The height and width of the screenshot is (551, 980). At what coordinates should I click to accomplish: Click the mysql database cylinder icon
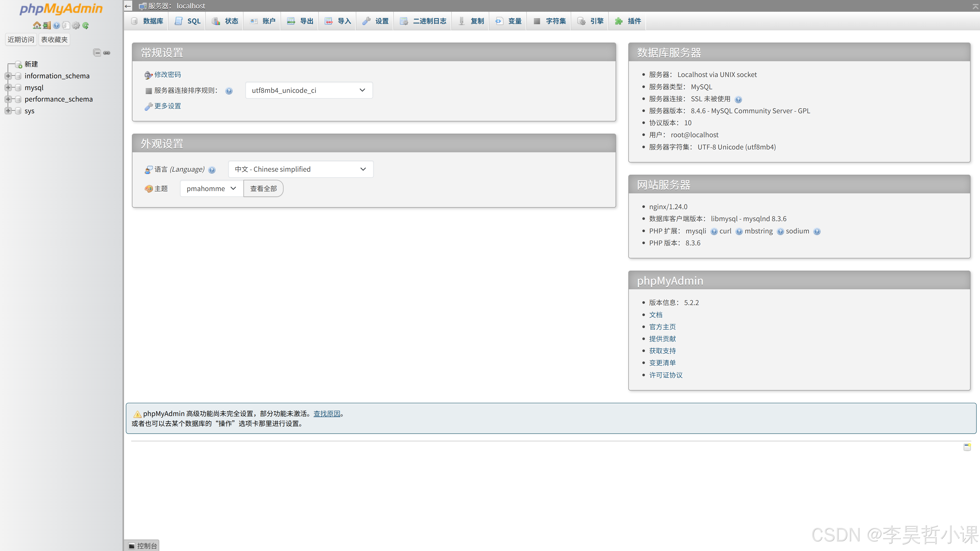(18, 88)
